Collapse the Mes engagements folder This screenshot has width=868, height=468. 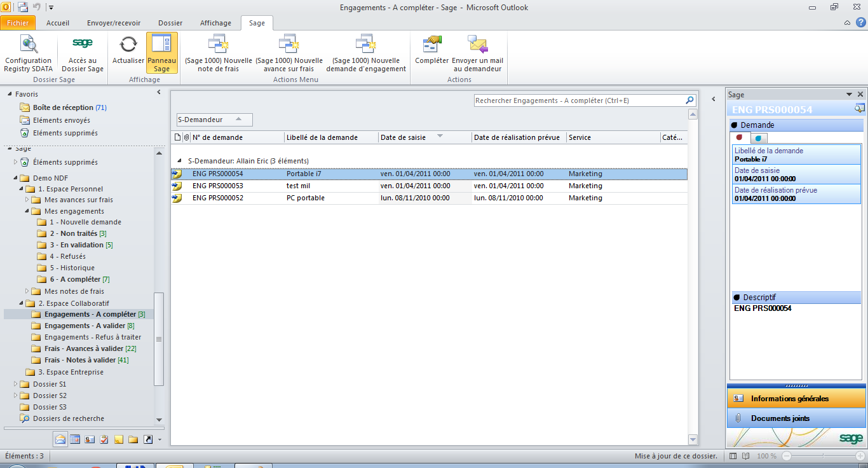tap(27, 211)
